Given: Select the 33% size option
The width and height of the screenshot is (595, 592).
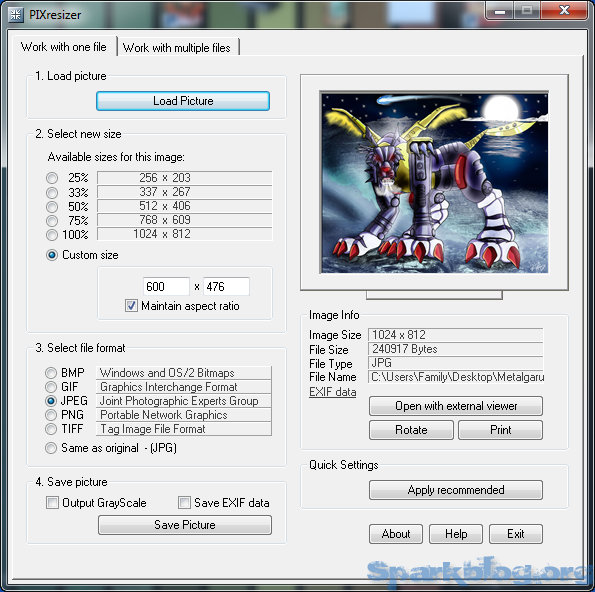Looking at the screenshot, I should [52, 192].
